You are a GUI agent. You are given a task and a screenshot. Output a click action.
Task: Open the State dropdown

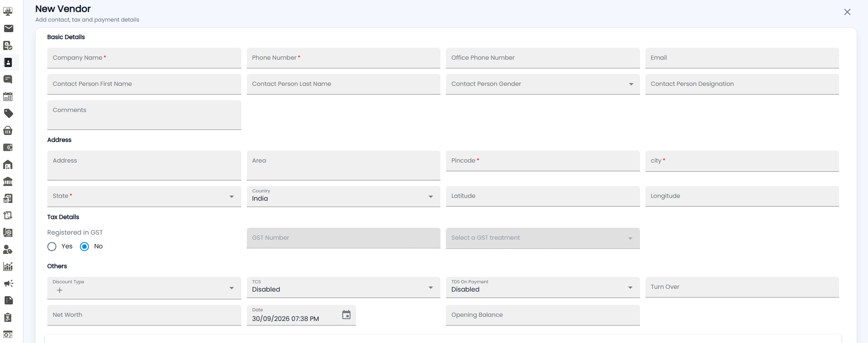144,196
